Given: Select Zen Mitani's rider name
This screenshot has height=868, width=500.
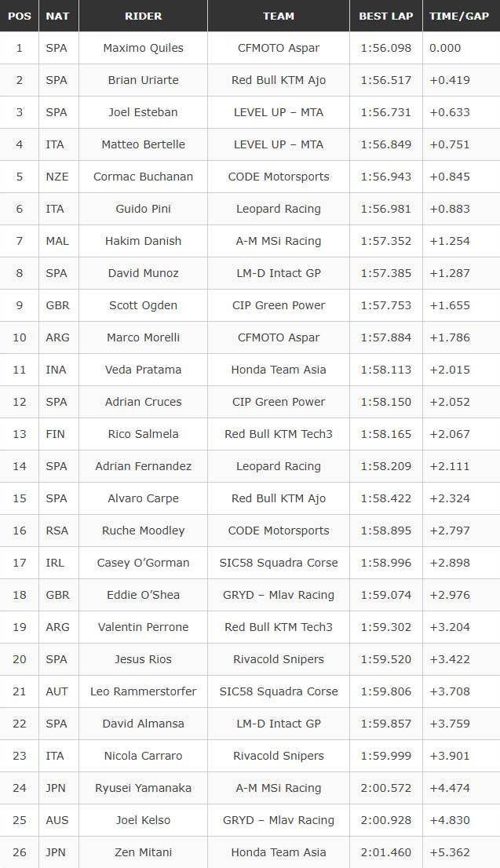Looking at the screenshot, I should (x=143, y=852).
